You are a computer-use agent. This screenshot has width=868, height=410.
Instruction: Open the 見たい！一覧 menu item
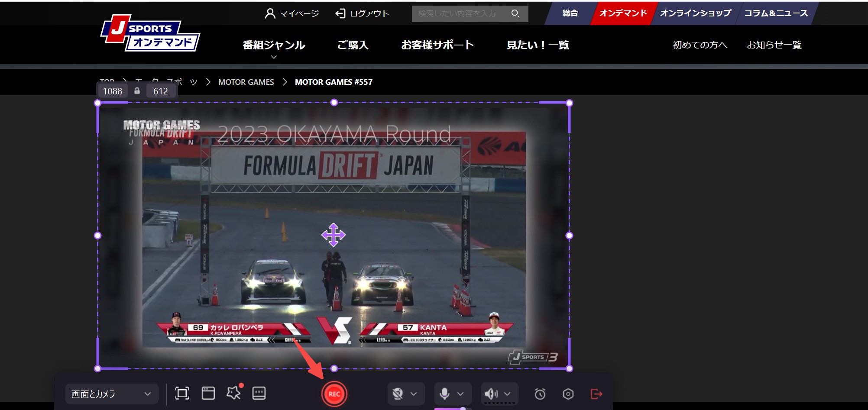tap(538, 45)
